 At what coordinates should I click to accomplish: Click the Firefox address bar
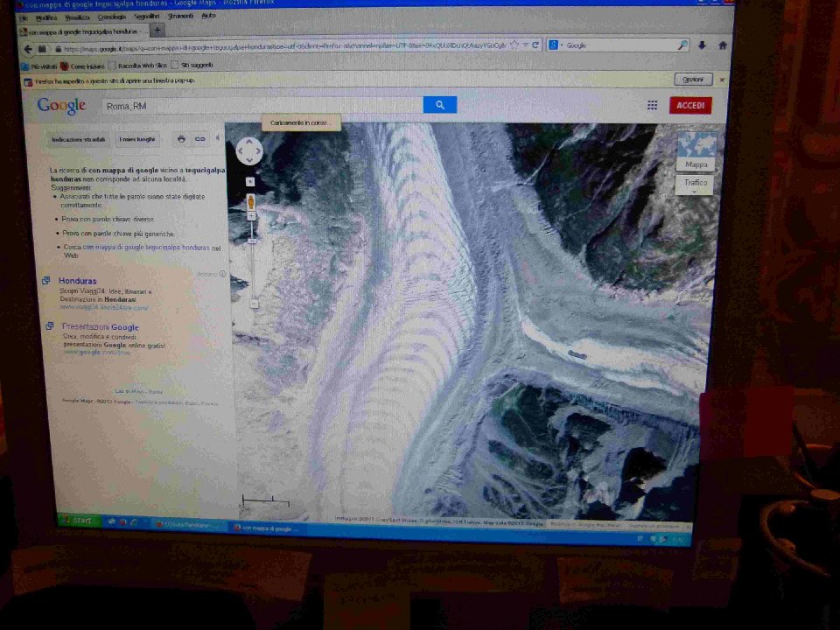point(283,47)
